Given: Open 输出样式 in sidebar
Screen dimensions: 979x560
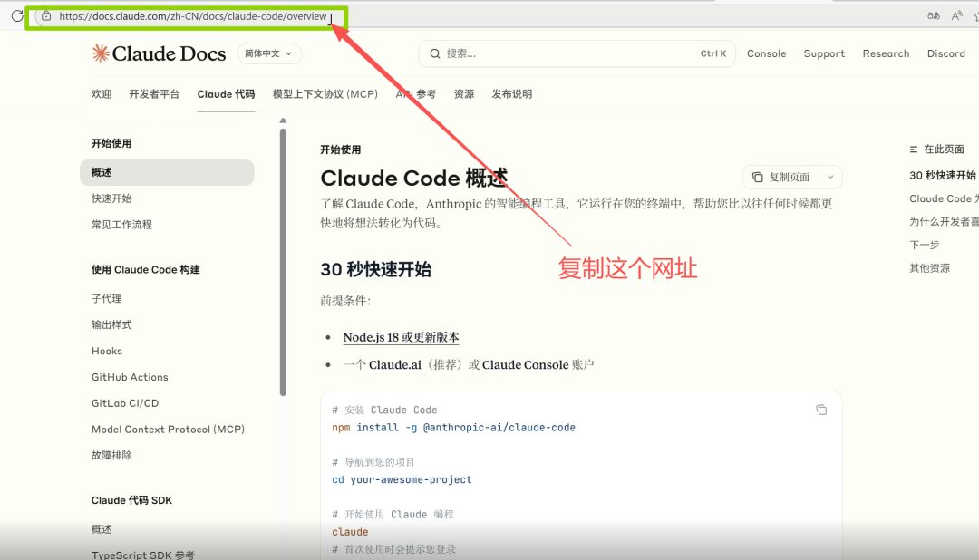Looking at the screenshot, I should click(x=111, y=324).
